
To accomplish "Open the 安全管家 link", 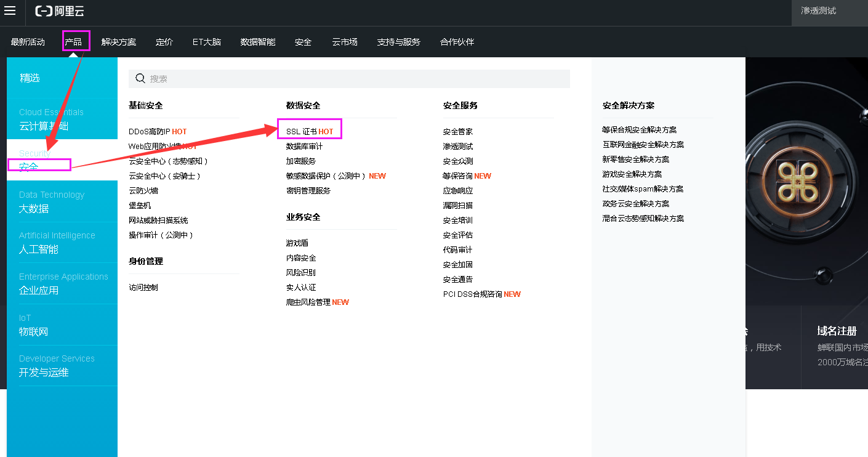I will [x=458, y=132].
